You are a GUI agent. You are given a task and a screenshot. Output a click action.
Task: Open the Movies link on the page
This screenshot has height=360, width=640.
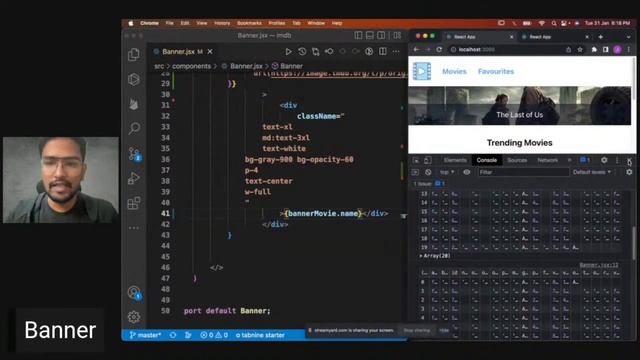pos(454,71)
